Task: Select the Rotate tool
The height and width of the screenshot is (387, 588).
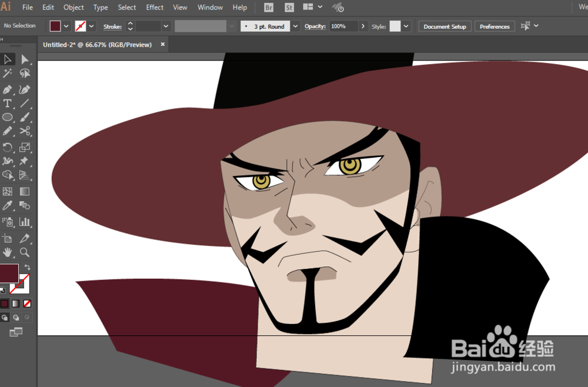Action: pos(8,147)
